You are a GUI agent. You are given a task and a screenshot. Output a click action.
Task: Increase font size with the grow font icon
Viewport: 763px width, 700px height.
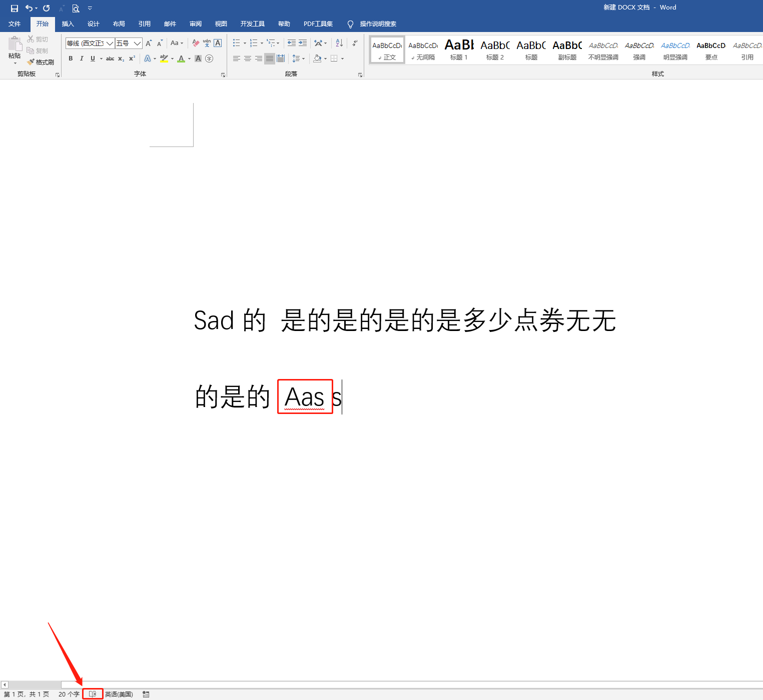tap(149, 43)
